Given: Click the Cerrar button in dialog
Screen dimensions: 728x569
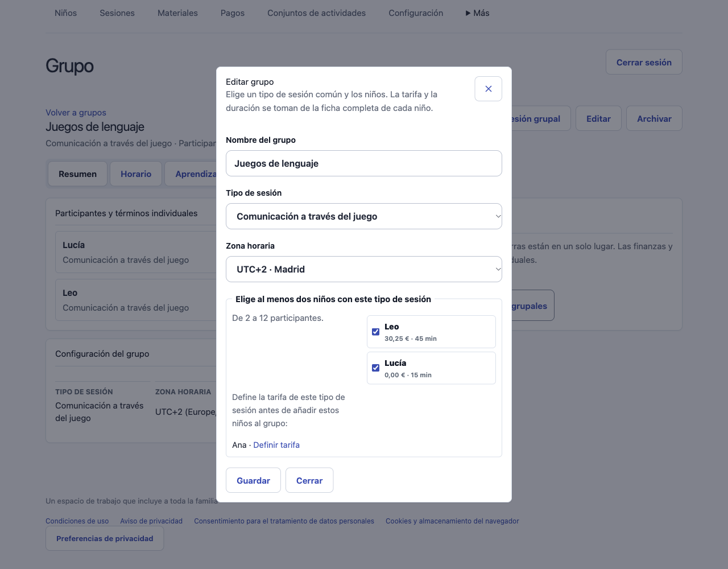Looking at the screenshot, I should point(309,480).
